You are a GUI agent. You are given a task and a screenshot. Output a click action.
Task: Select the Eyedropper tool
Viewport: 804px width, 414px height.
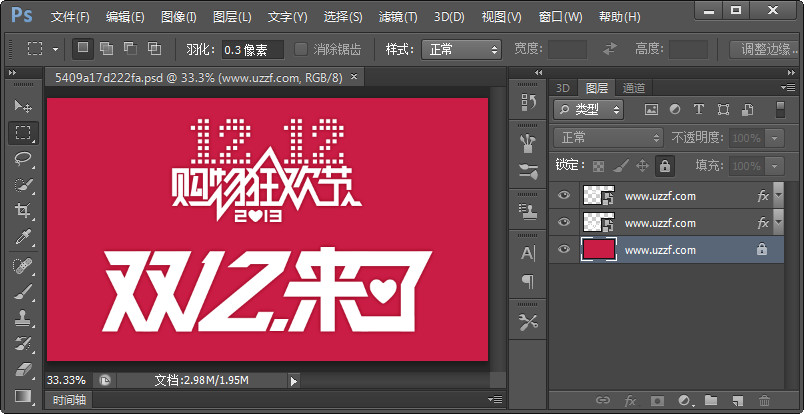pos(23,235)
